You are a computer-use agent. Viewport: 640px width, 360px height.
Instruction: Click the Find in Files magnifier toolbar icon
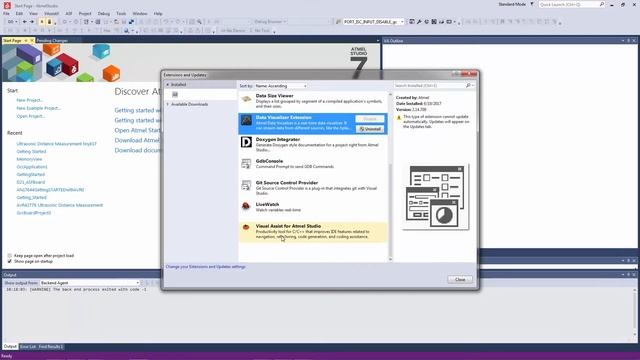coord(200,22)
